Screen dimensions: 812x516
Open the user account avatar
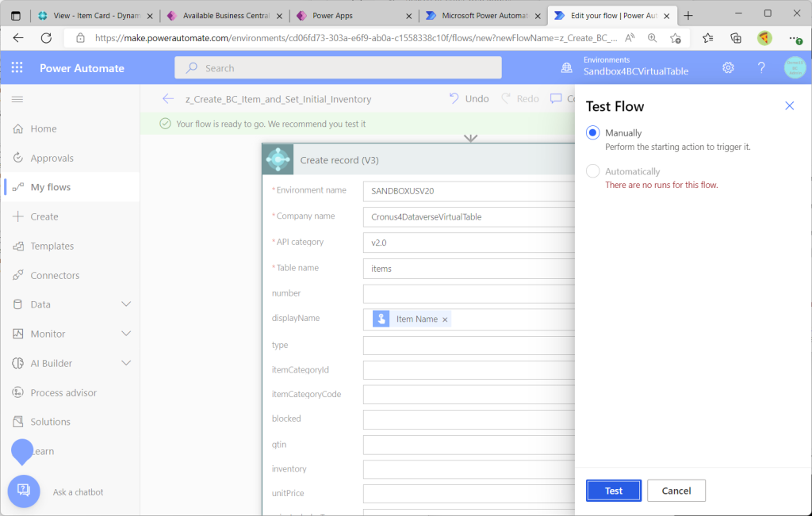pos(795,68)
